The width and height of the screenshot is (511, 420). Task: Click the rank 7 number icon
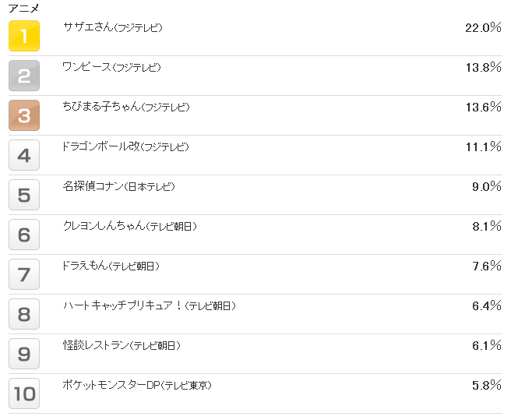click(x=23, y=274)
